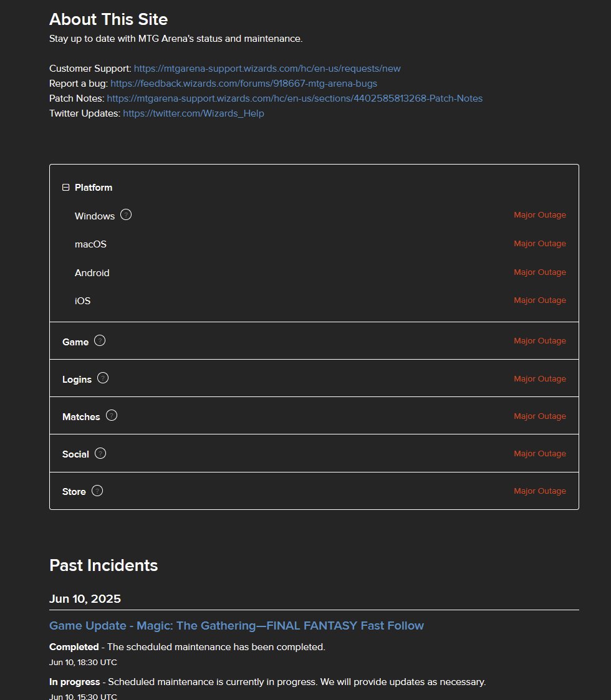
Task: Click the Platform group label
Action: (x=94, y=188)
